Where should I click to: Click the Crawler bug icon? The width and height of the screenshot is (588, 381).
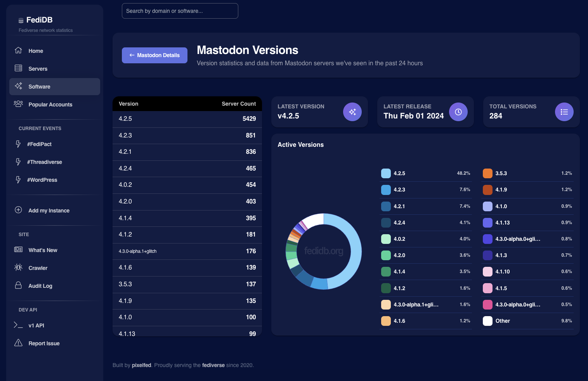pyautogui.click(x=18, y=268)
